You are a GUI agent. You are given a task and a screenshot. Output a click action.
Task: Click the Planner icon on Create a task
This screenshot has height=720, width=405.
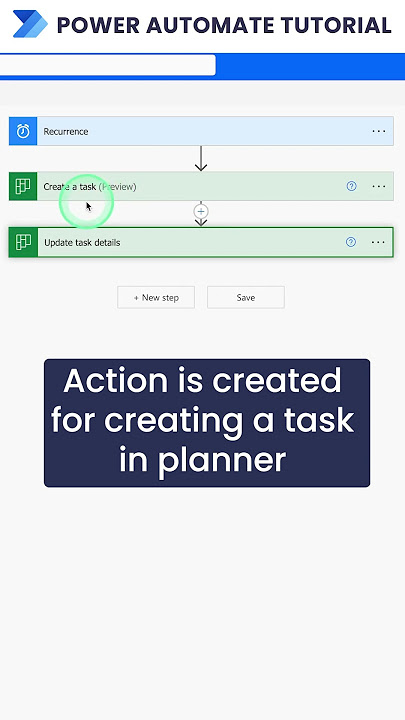[x=23, y=186]
